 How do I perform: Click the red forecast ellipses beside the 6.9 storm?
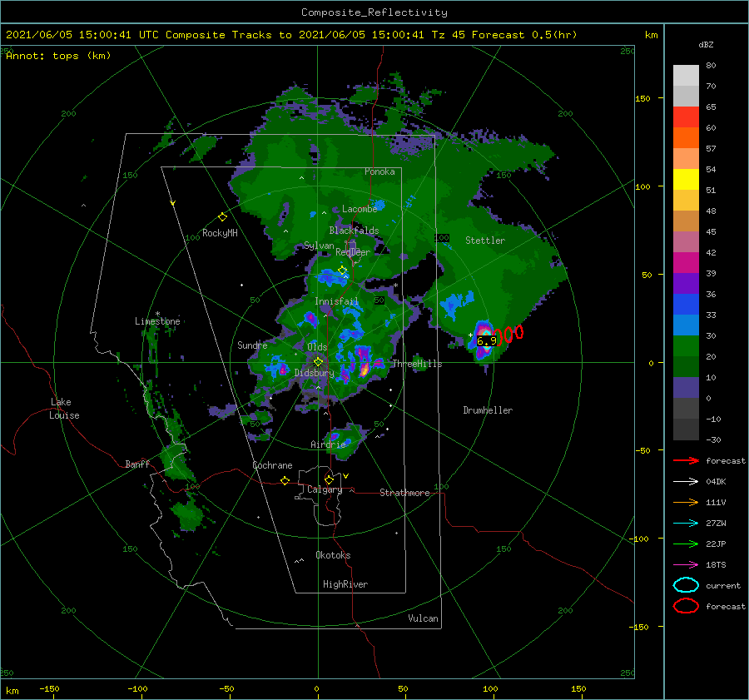click(508, 334)
